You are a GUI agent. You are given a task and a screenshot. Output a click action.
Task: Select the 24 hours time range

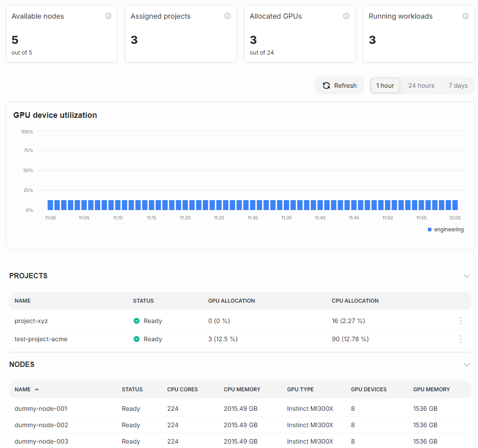[421, 85]
